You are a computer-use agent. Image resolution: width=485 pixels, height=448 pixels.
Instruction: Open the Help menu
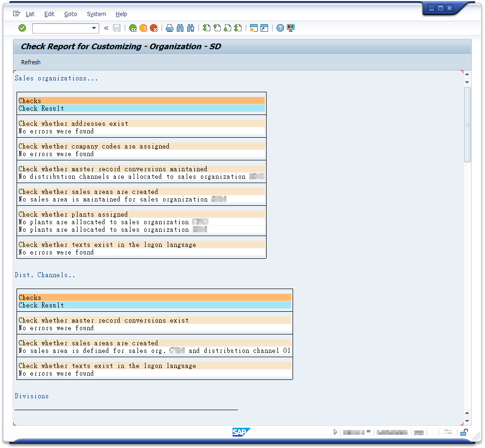[x=121, y=14]
